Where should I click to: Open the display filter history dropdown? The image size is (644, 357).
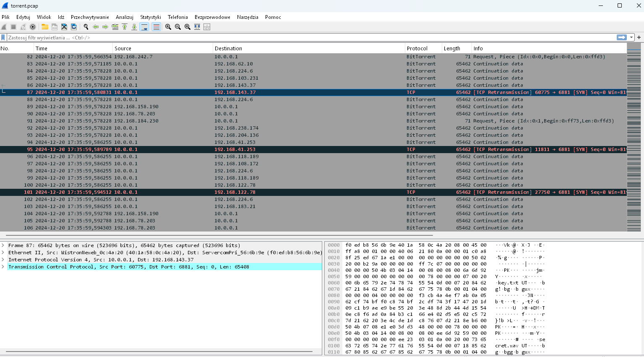631,37
